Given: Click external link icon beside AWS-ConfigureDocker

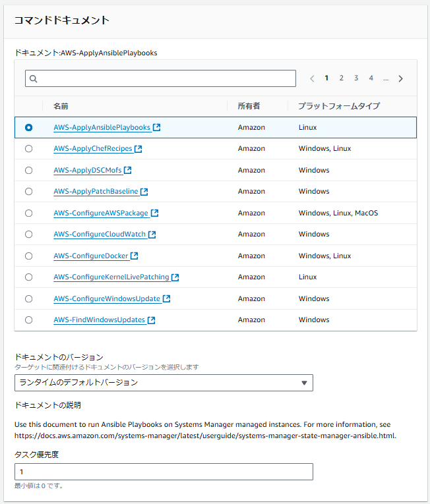Looking at the screenshot, I should pos(135,256).
